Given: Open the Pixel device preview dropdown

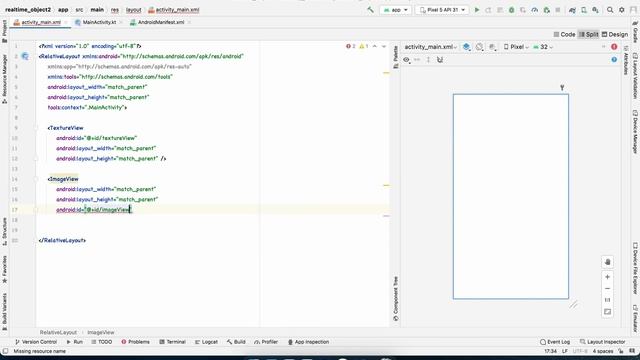Looking at the screenshot, I should click(x=516, y=47).
